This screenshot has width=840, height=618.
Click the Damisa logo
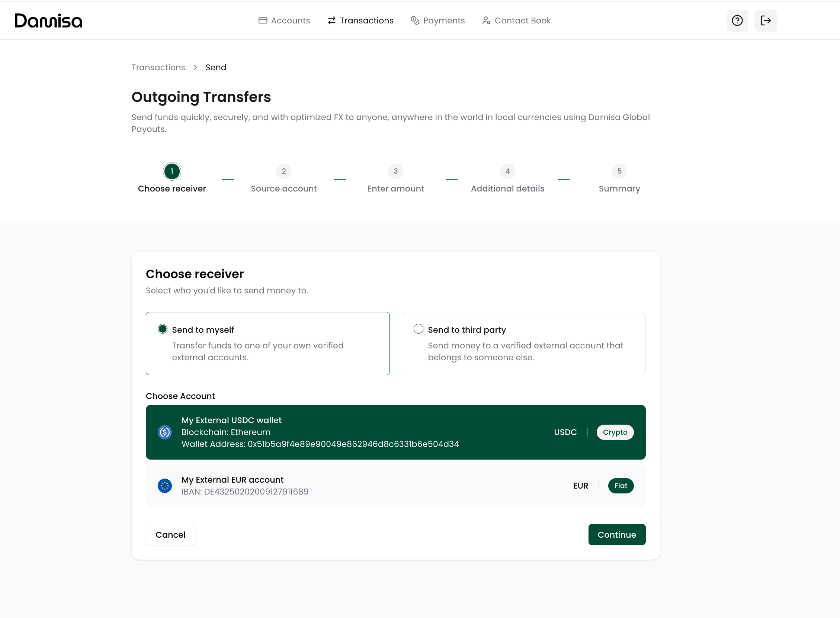click(48, 20)
